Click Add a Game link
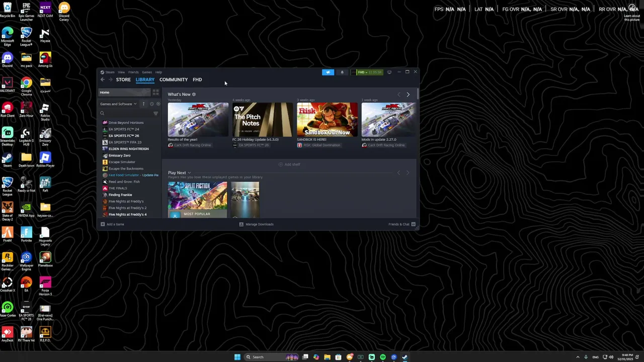 coord(115,224)
